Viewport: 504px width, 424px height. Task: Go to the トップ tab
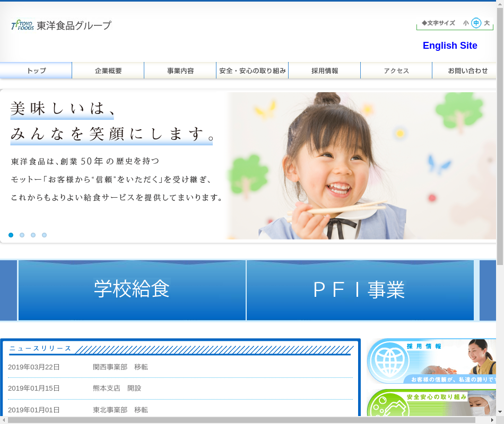(x=36, y=70)
